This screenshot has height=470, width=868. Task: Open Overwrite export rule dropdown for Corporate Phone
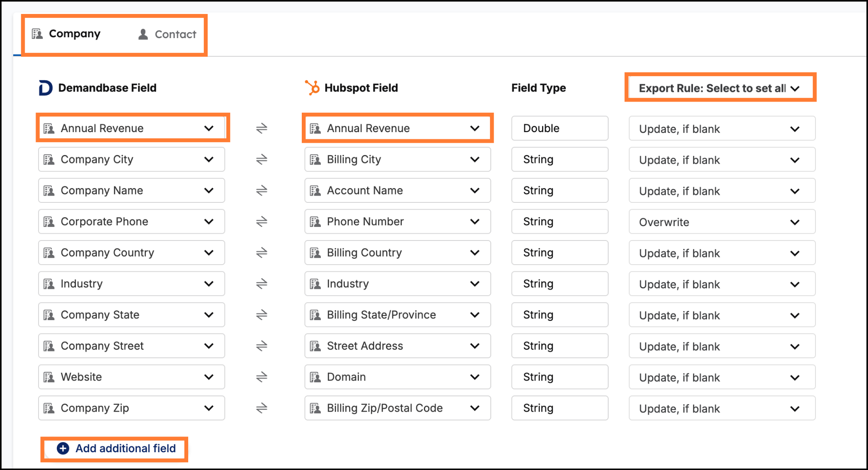pyautogui.click(x=722, y=222)
